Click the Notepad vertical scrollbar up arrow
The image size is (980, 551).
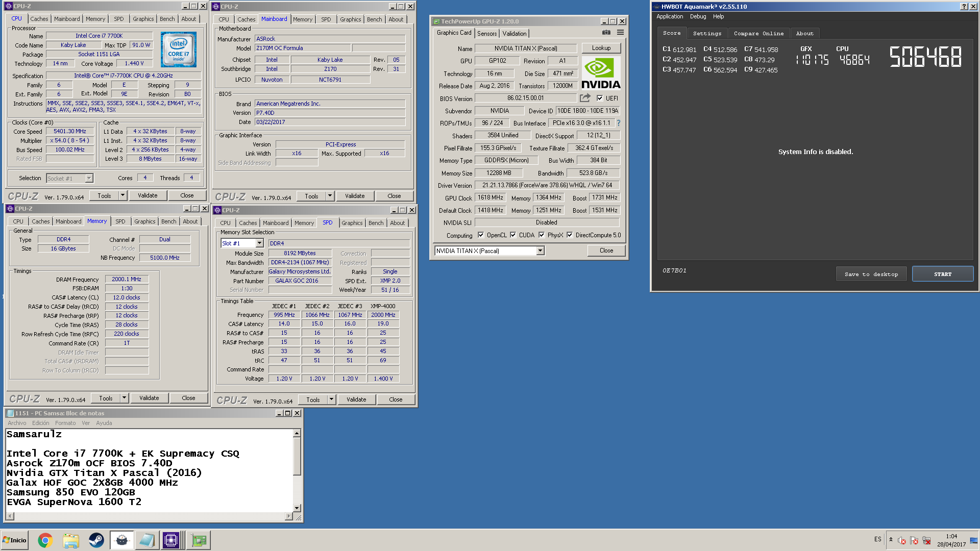pyautogui.click(x=297, y=434)
